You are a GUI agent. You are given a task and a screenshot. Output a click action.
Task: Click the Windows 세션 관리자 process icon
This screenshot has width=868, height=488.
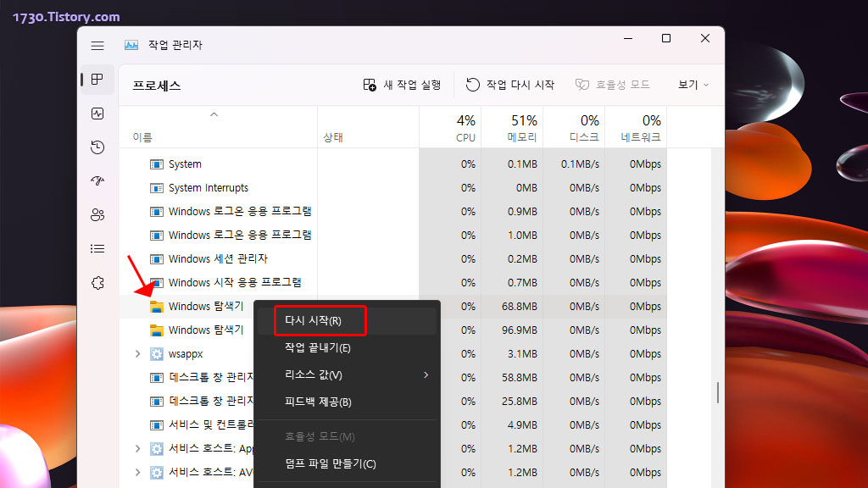(x=157, y=259)
